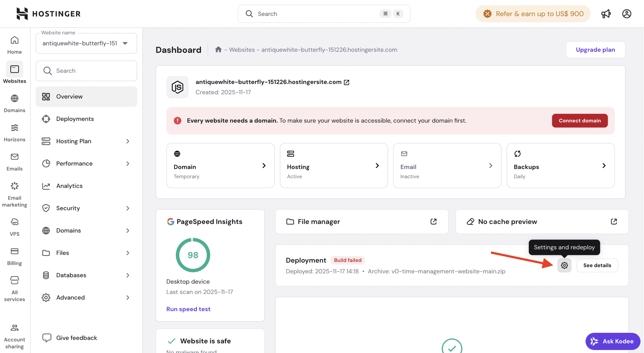
Task: Click the deployment settings gear icon
Action: [x=564, y=265]
